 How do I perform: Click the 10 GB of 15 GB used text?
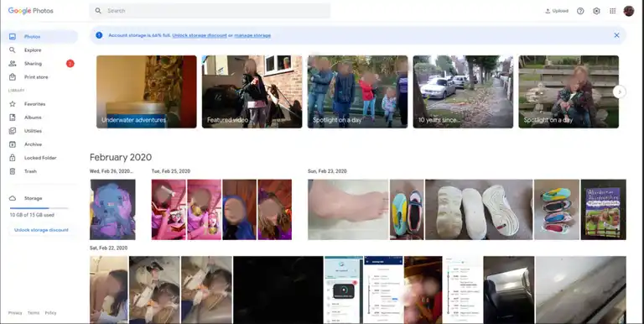coord(32,215)
